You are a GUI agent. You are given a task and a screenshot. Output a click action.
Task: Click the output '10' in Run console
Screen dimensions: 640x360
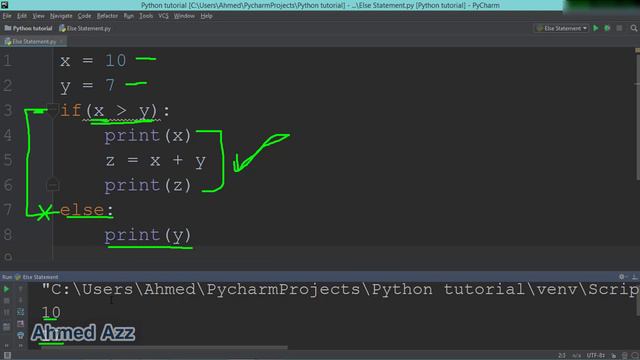[51, 312]
